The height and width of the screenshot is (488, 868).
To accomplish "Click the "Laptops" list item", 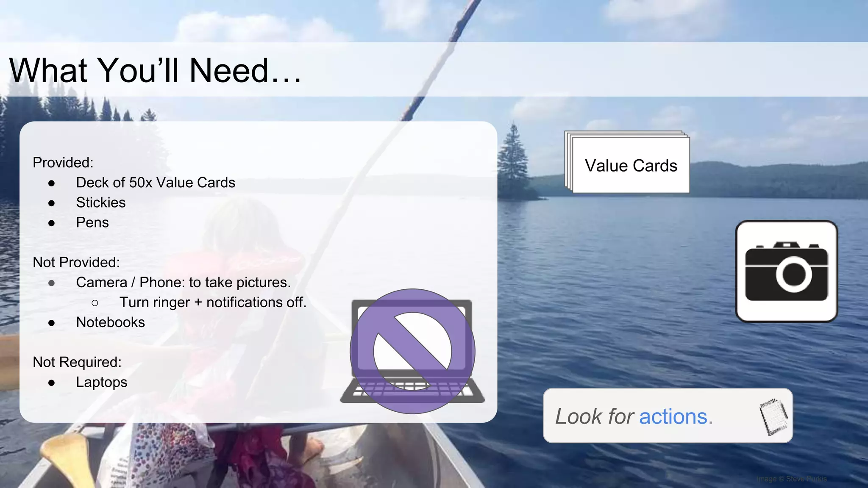I will (x=101, y=382).
